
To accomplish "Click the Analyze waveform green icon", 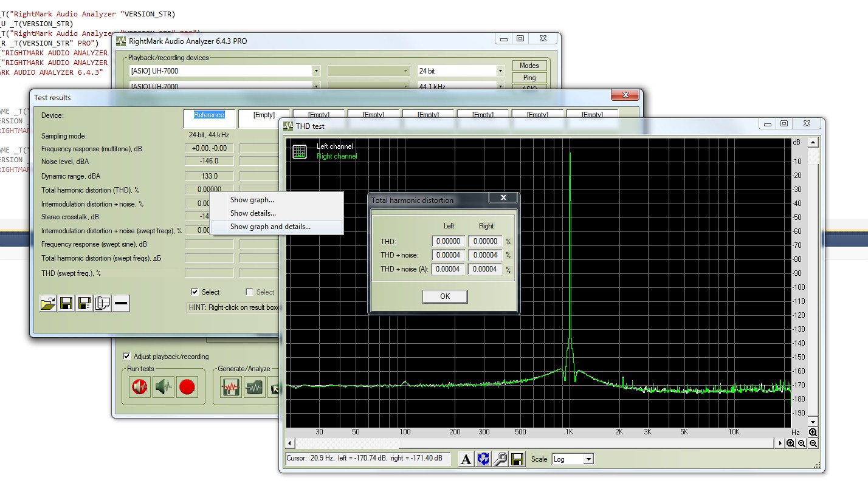I will click(x=254, y=387).
